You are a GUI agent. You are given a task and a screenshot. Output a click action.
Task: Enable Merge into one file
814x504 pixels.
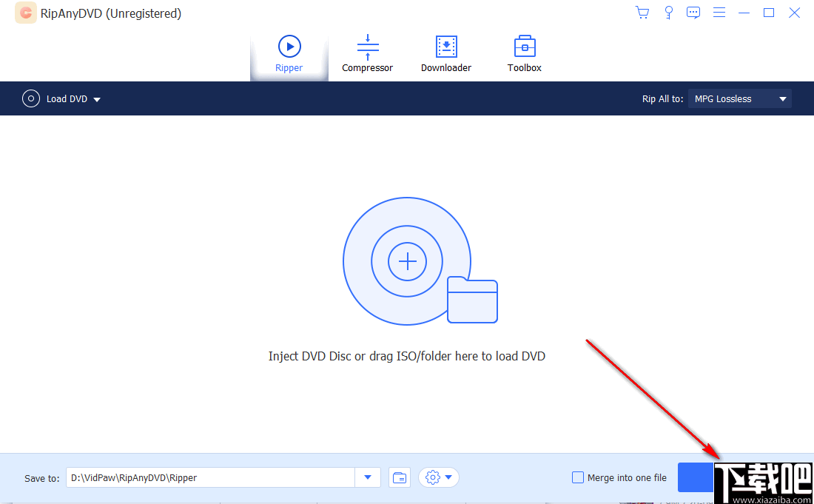coord(577,477)
